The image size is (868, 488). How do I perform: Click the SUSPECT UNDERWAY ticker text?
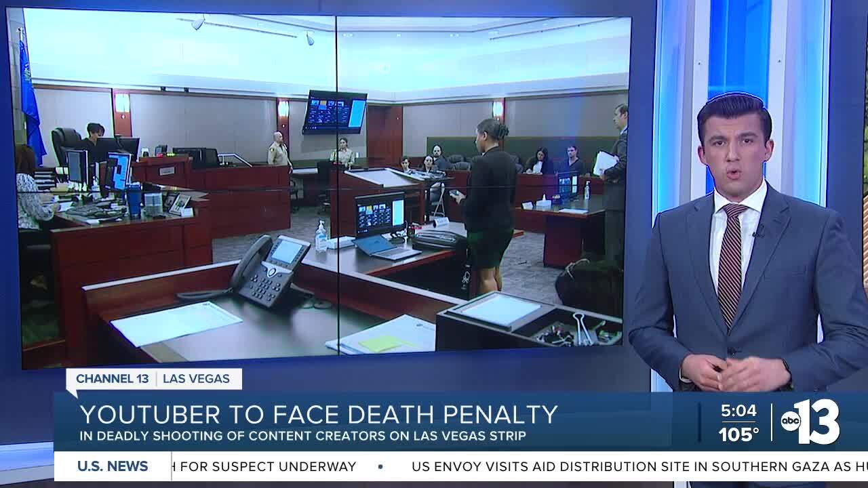[271, 466]
